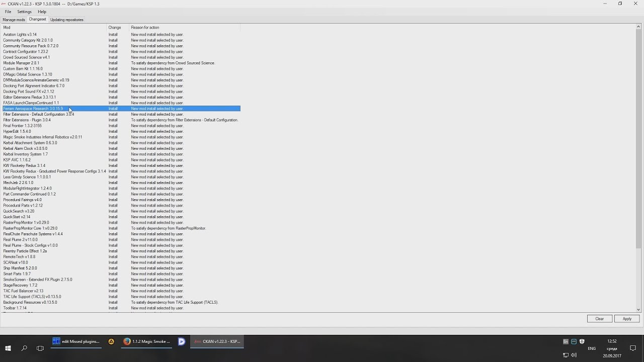Select Ferram Aerospace Research 3.0.15.9 row
The height and width of the screenshot is (362, 644).
121,109
